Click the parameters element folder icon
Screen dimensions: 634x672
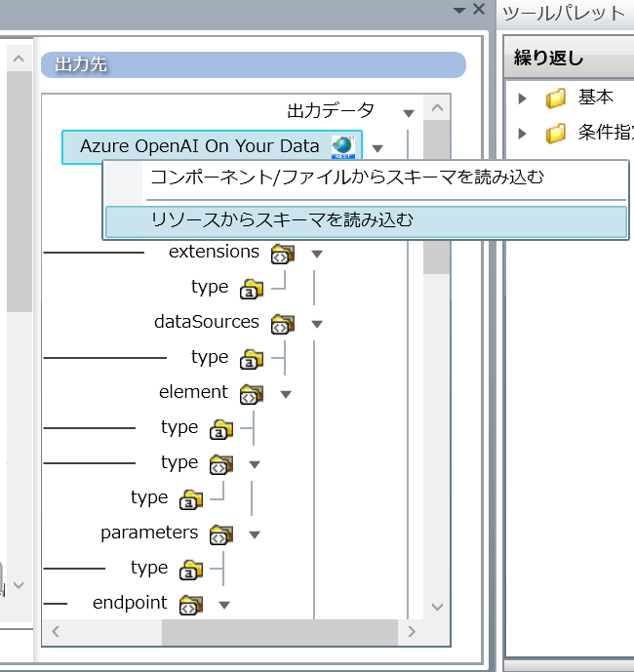point(221,534)
